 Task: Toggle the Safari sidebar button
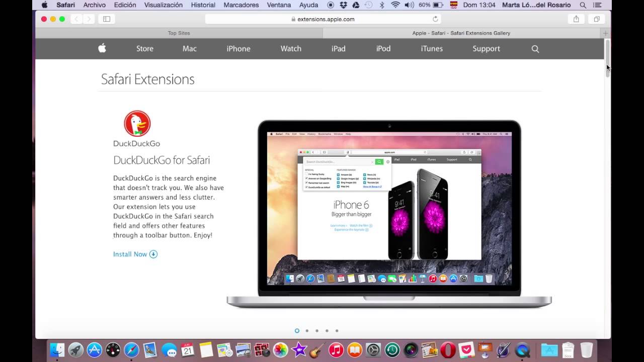[107, 19]
